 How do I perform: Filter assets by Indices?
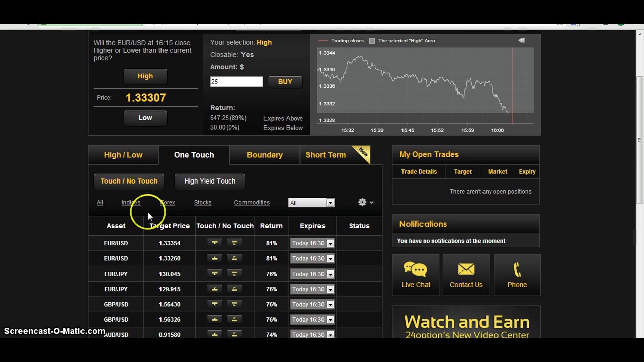131,203
